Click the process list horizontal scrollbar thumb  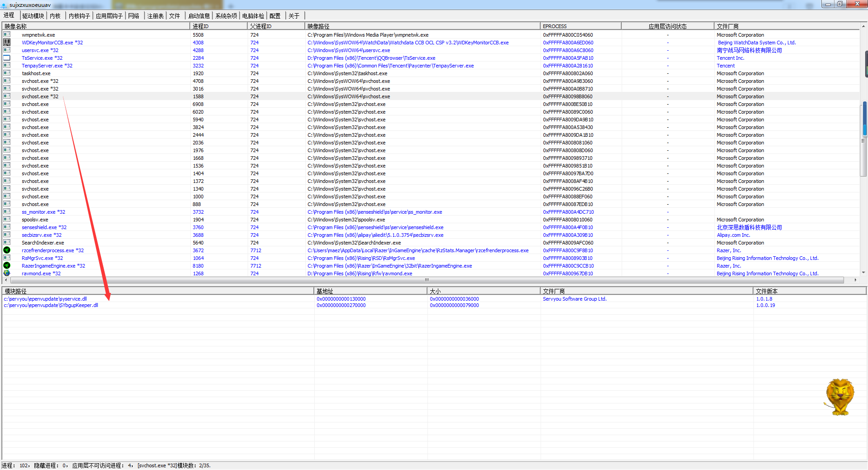(427, 280)
